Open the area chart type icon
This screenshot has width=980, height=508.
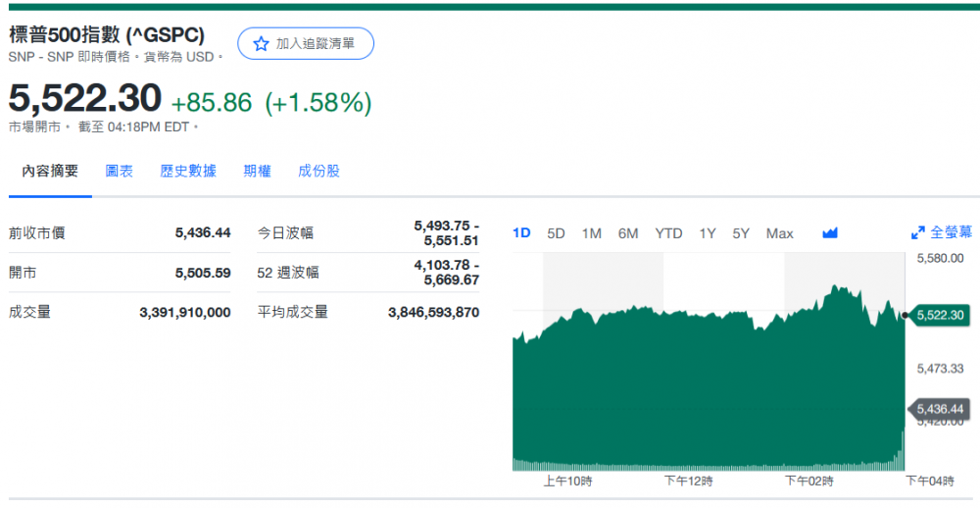point(830,233)
